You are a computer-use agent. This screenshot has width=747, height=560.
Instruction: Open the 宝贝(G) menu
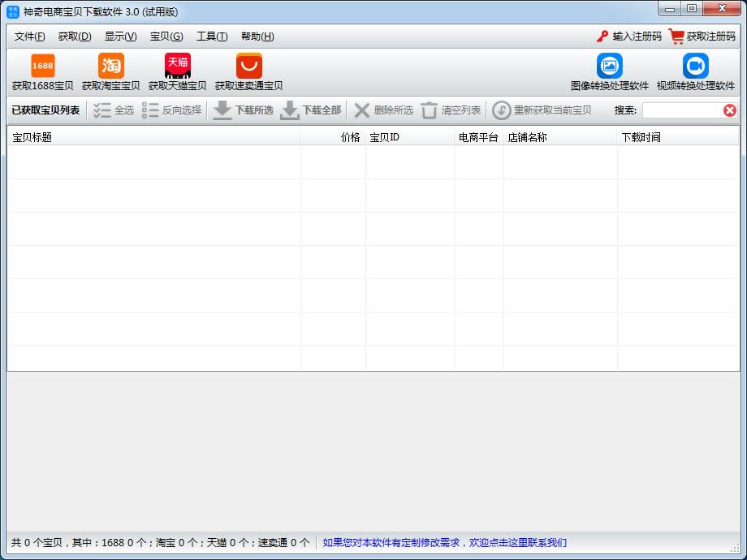click(166, 37)
